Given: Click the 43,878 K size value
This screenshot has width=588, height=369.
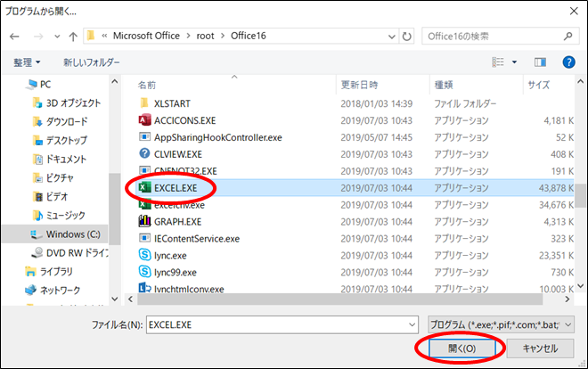Looking at the screenshot, I should point(556,187).
